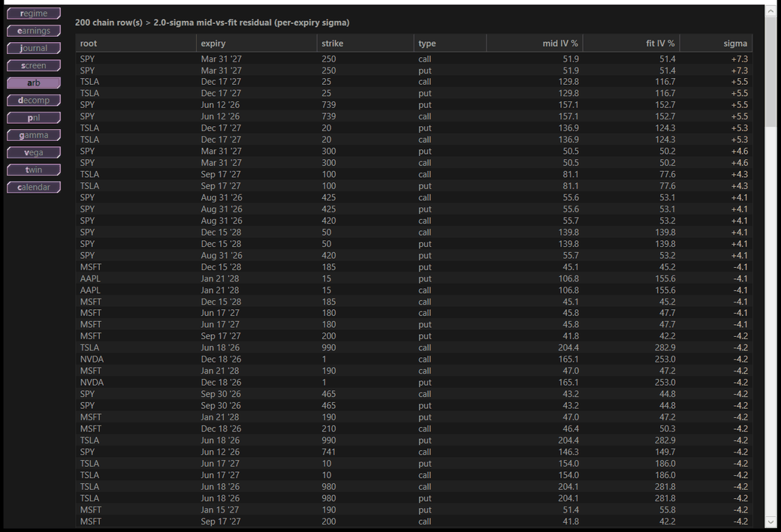Open the calendar button in sidebar
Image resolution: width=781 pixels, height=532 pixels.
(34, 187)
